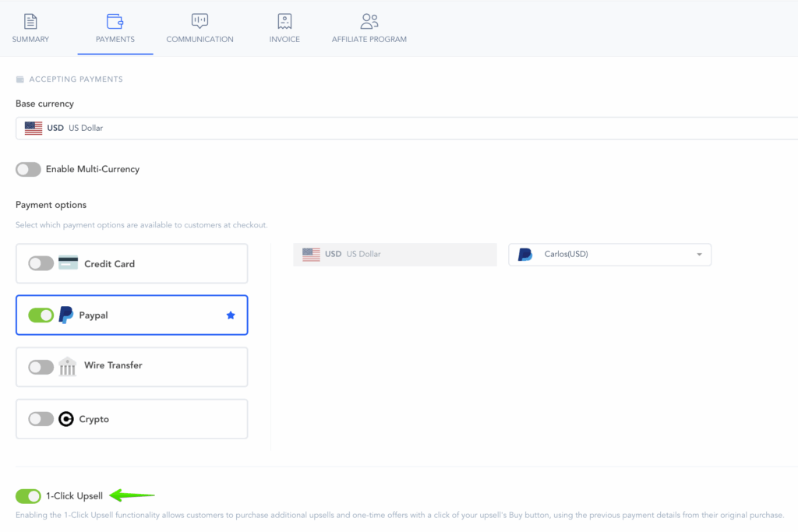Click the Communication chat icon

coord(199,21)
